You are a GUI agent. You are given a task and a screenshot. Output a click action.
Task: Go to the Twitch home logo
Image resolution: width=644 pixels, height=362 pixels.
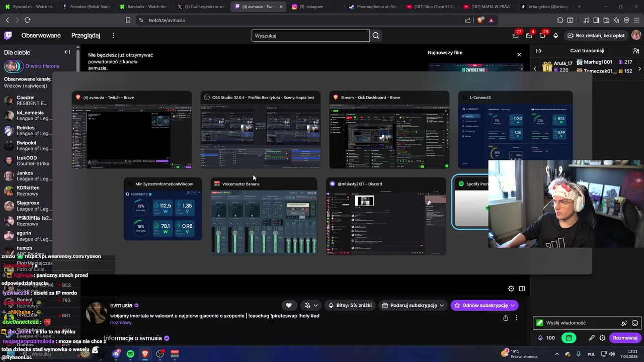tap(8, 36)
